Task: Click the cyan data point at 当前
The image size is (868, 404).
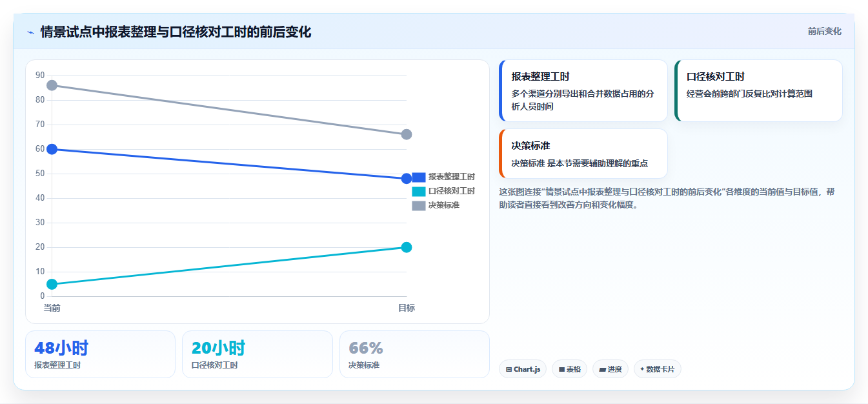Action: tap(52, 284)
